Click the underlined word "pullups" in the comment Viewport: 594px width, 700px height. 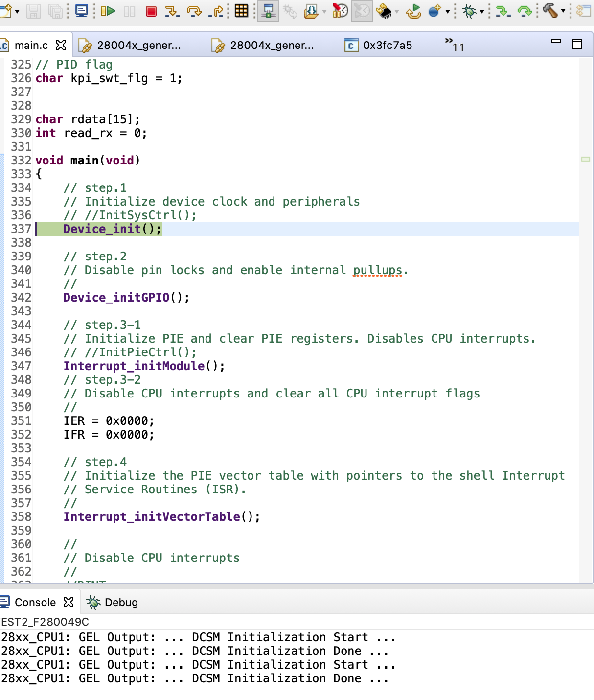point(378,270)
